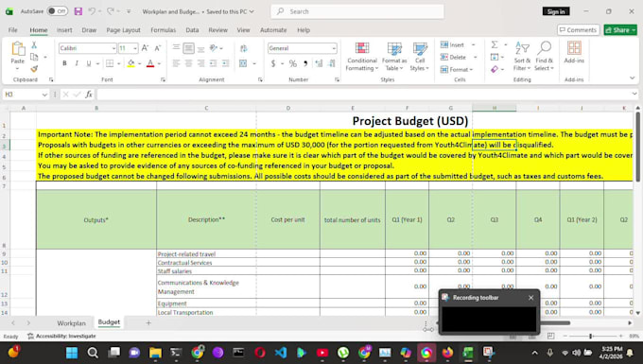Toggle Italic formatting
The image size is (643, 364).
[x=77, y=63]
